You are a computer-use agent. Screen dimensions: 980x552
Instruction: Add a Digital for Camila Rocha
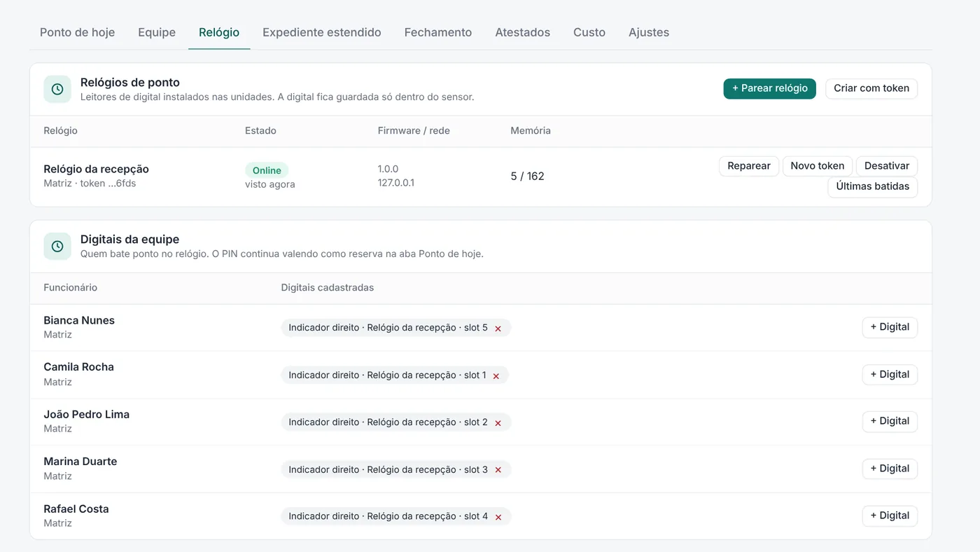click(x=890, y=375)
